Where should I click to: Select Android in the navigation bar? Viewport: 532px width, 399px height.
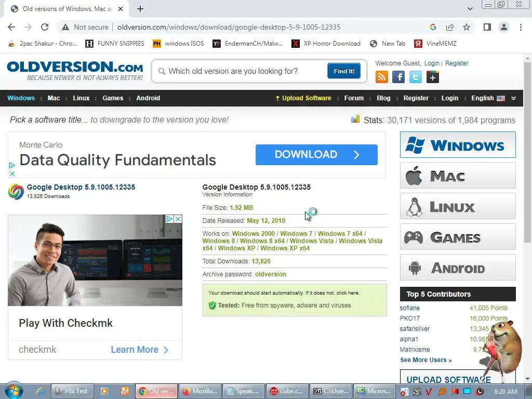(148, 98)
